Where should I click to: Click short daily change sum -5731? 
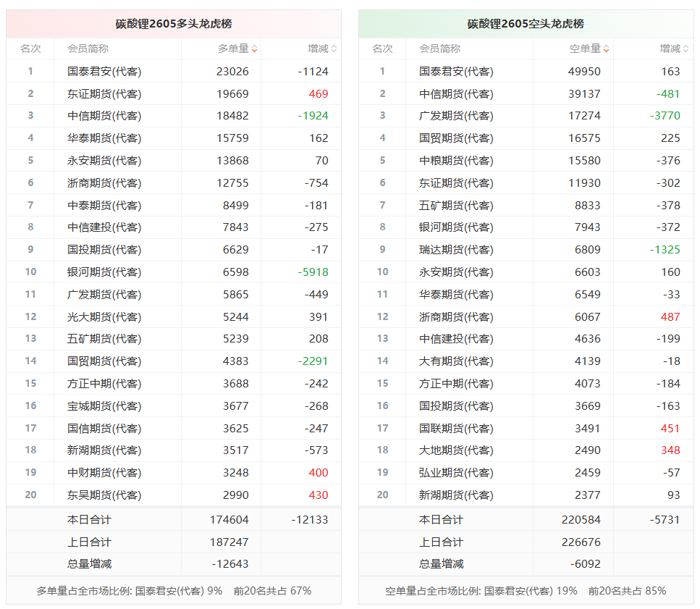click(665, 520)
